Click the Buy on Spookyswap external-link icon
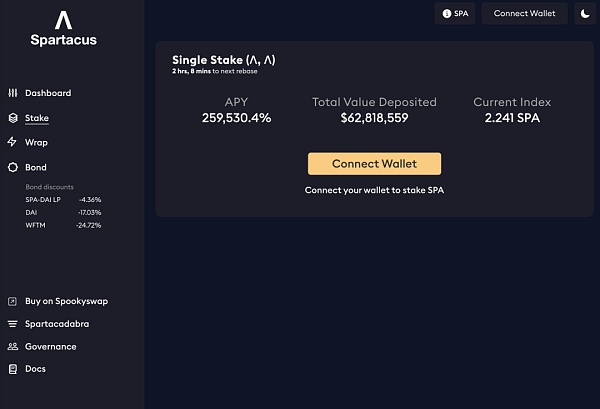 [x=12, y=301]
